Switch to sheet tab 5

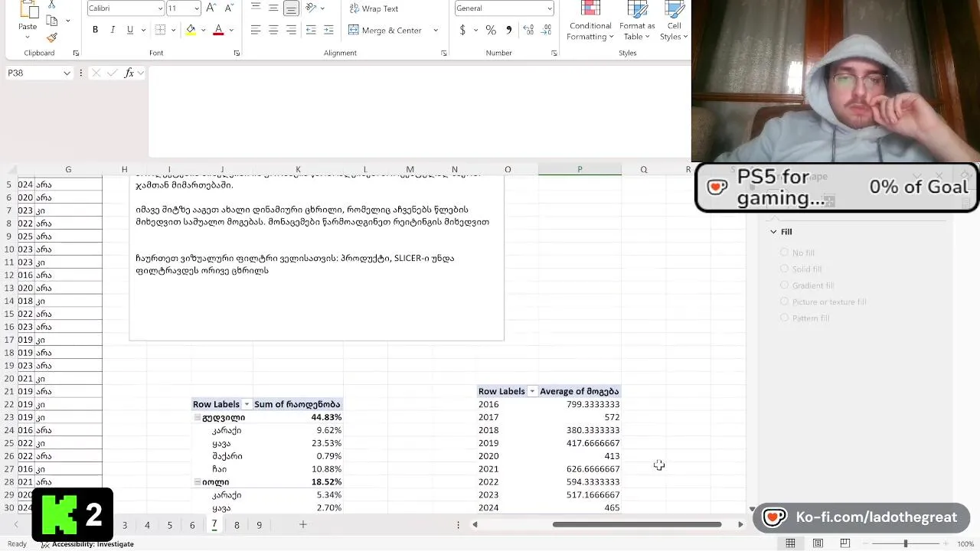tap(169, 525)
